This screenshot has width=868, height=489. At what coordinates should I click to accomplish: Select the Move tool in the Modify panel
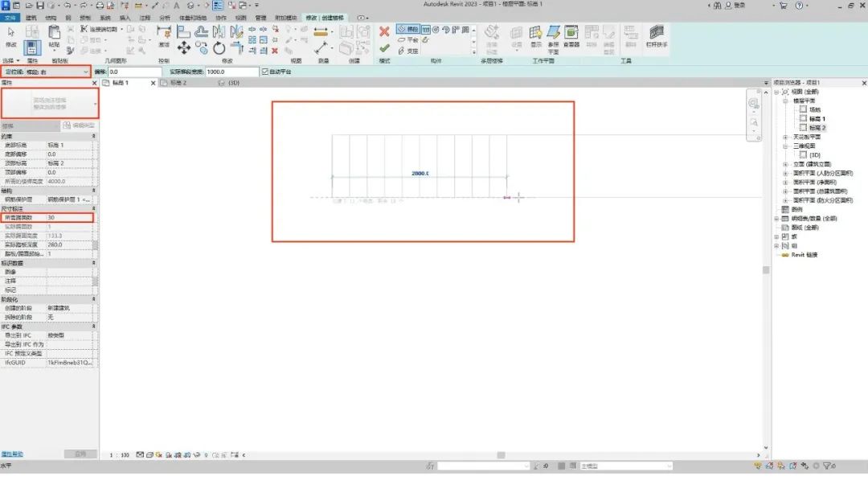184,48
